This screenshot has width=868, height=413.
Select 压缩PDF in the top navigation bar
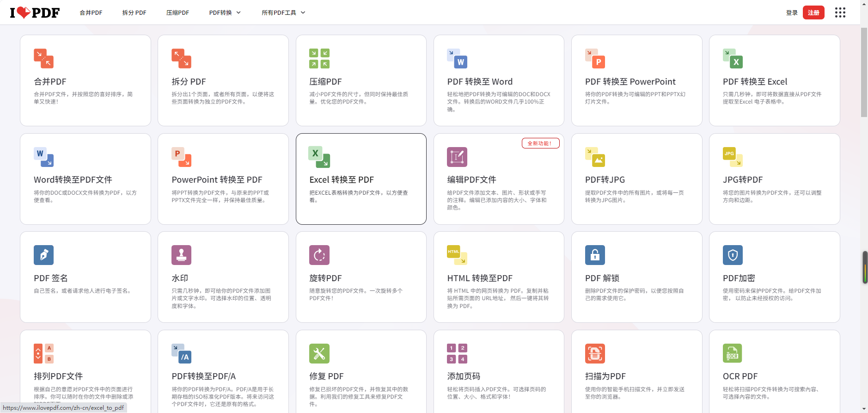point(177,12)
